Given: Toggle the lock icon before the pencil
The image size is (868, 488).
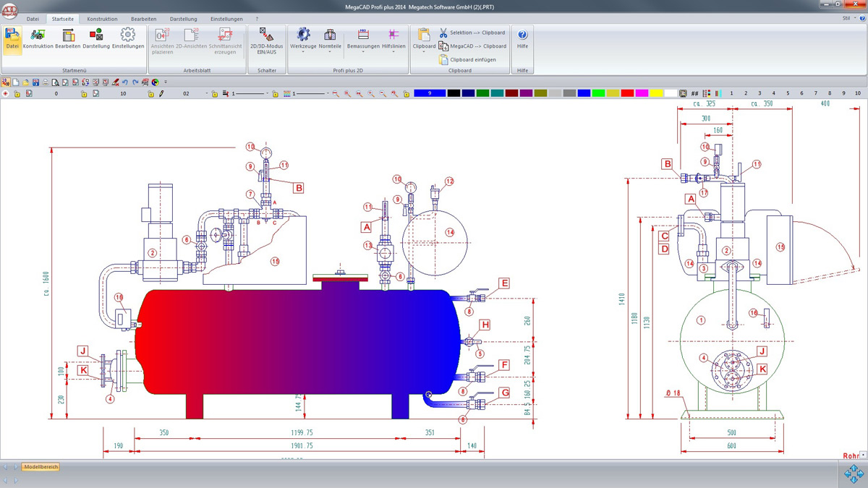Looking at the screenshot, I should pyautogui.click(x=152, y=94).
